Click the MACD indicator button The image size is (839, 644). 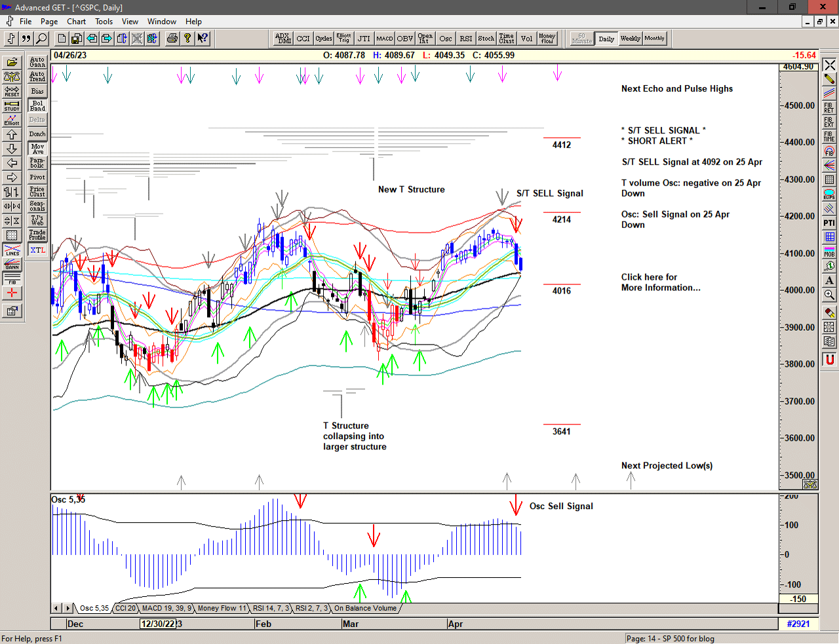384,39
